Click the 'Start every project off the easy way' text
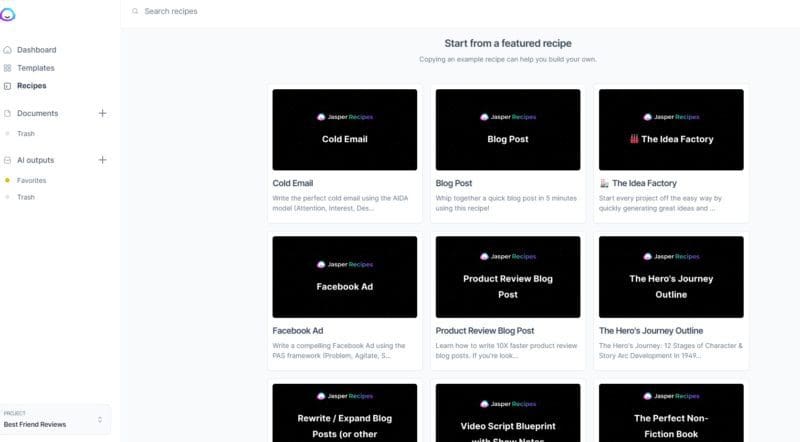The width and height of the screenshot is (800, 442). (x=660, y=203)
